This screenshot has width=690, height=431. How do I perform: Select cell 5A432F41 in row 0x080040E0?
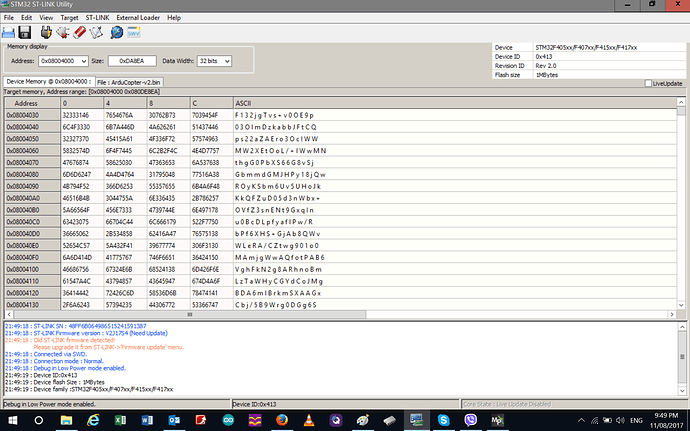pos(125,246)
